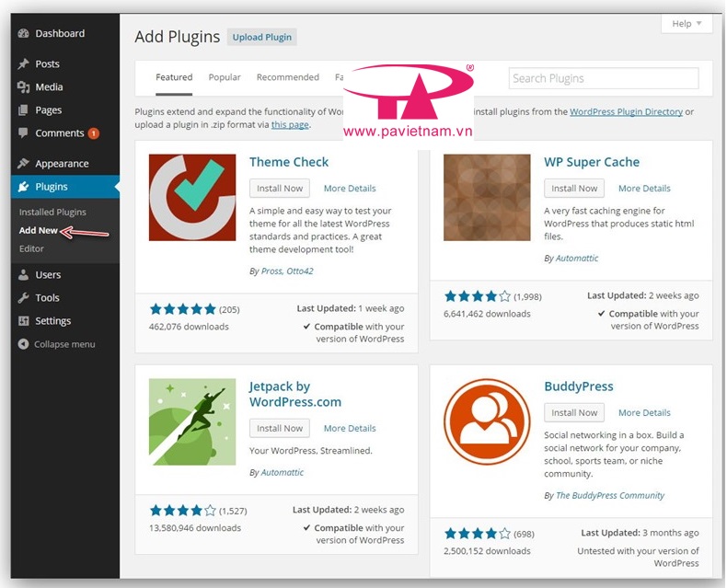The height and width of the screenshot is (588, 727).
Task: Click '13,580,946 downloads' text
Action: [195, 527]
